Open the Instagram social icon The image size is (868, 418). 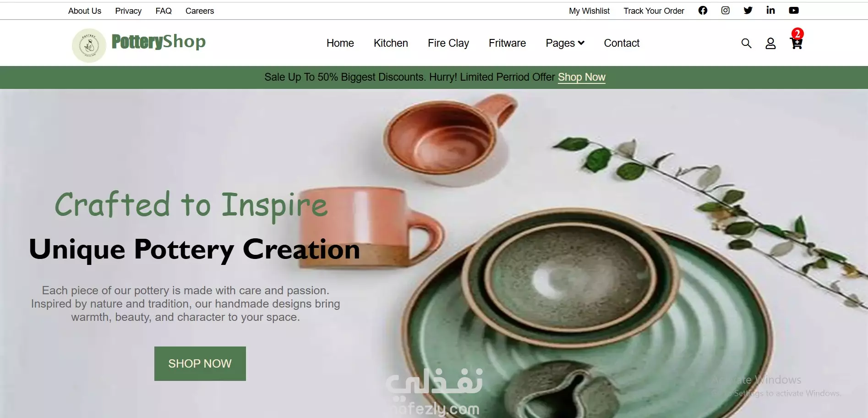point(725,11)
